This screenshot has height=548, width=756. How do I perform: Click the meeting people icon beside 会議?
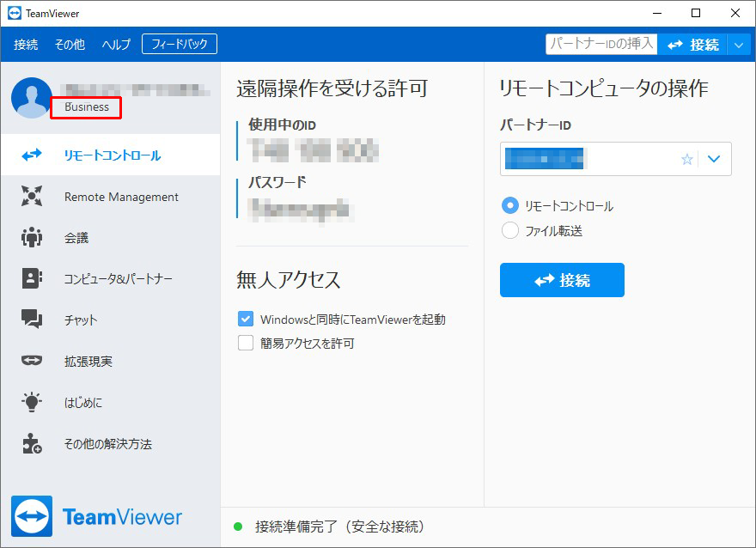[x=32, y=237]
